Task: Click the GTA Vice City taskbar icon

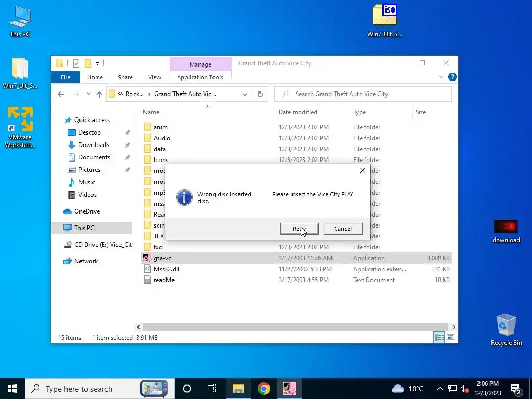Action: tap(289, 389)
